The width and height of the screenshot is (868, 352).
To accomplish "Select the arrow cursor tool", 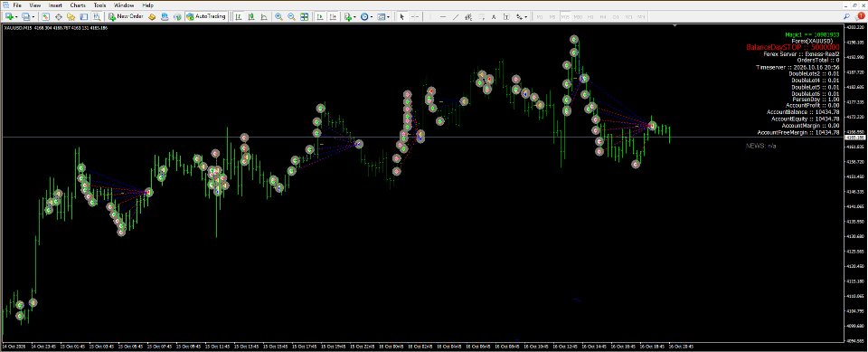I will (401, 16).
